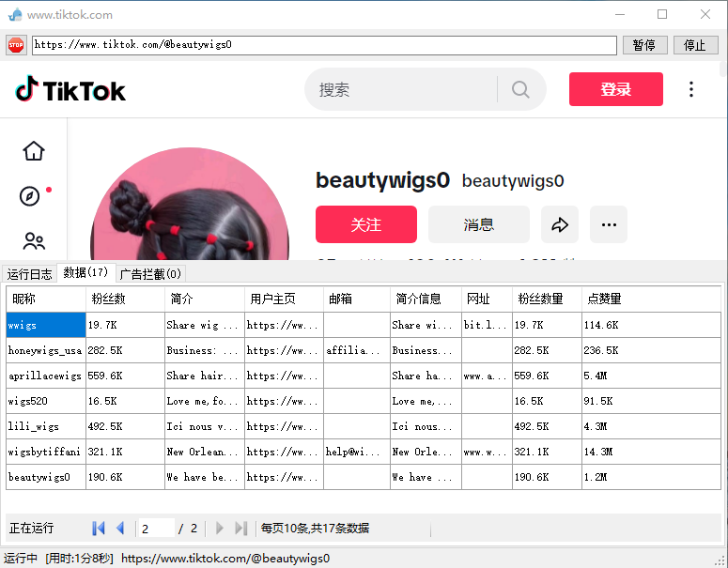728x568 pixels.
Task: Open the three-dot menu beside login
Action: tap(691, 89)
